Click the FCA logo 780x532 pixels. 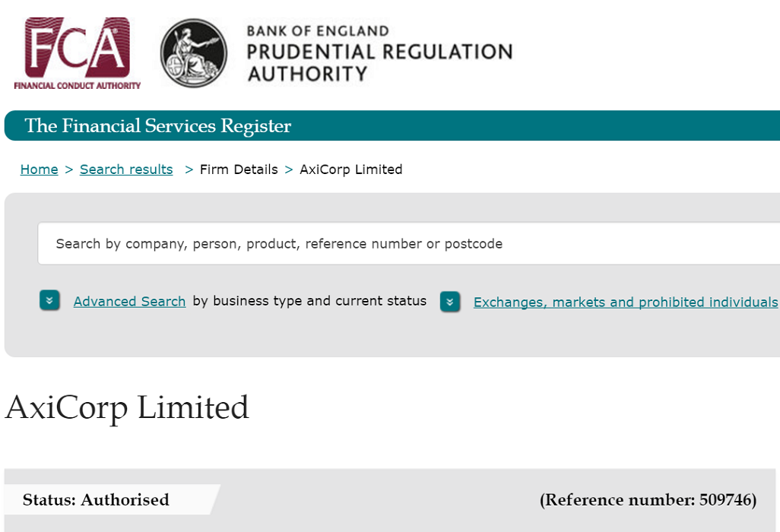77,54
